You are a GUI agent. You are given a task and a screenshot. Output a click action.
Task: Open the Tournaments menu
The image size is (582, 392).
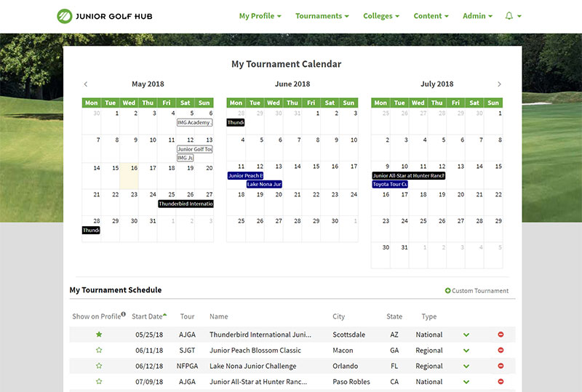322,16
